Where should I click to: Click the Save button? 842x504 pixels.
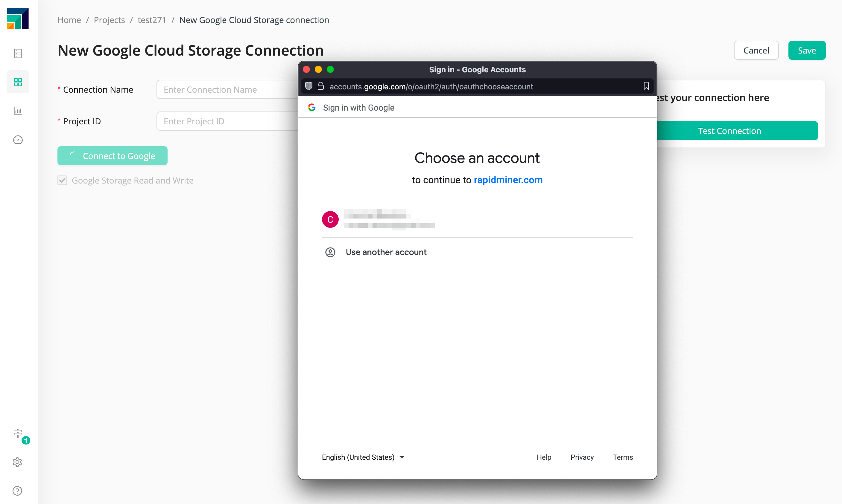(806, 50)
